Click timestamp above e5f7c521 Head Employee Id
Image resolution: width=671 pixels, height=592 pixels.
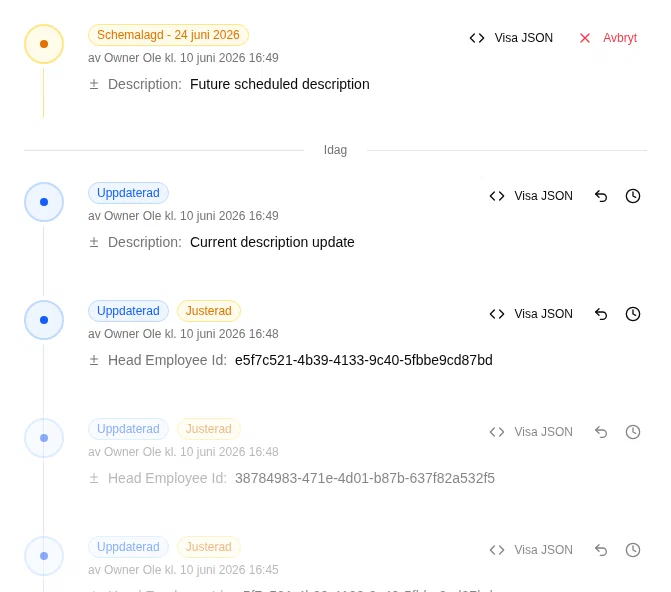(229, 334)
